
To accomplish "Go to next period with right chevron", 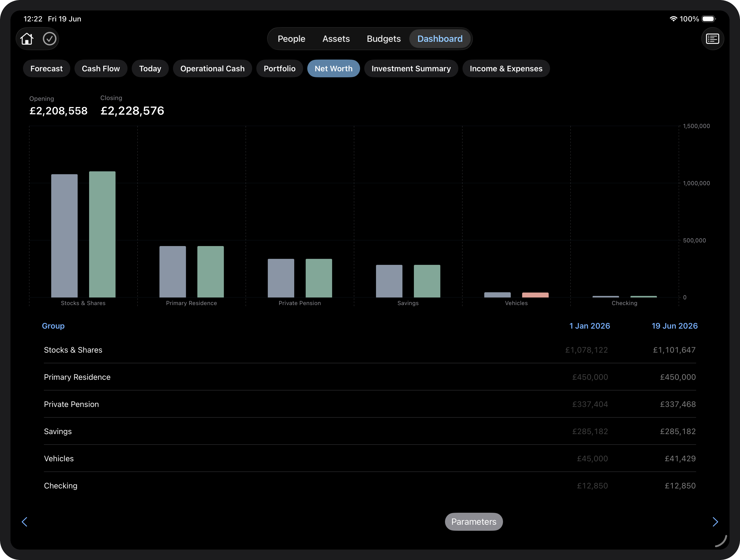I will click(715, 522).
